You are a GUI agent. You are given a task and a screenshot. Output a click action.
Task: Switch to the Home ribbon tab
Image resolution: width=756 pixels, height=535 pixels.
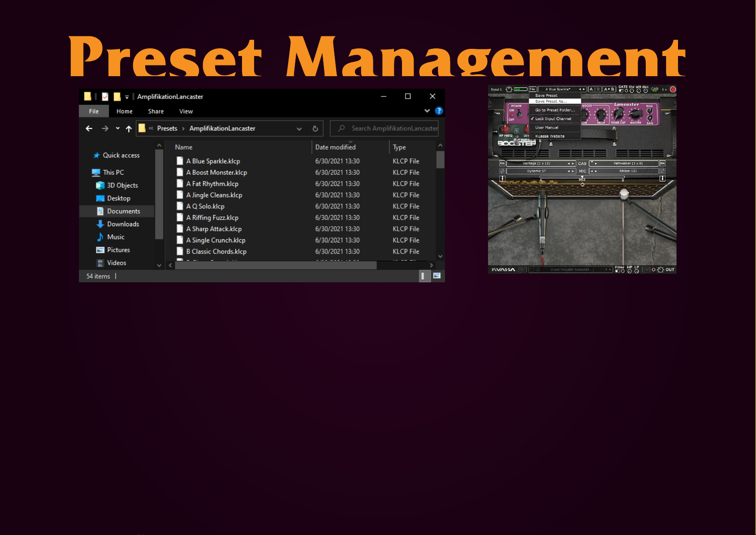coord(124,111)
